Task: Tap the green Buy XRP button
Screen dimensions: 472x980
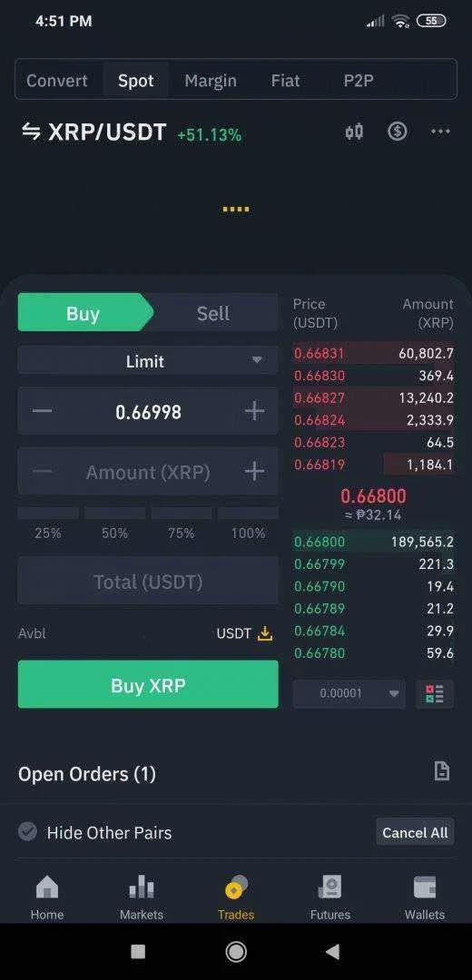Action: click(x=148, y=684)
